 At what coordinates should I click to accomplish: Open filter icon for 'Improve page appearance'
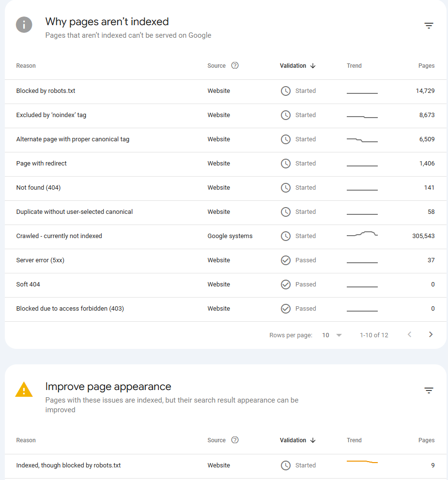tap(429, 390)
